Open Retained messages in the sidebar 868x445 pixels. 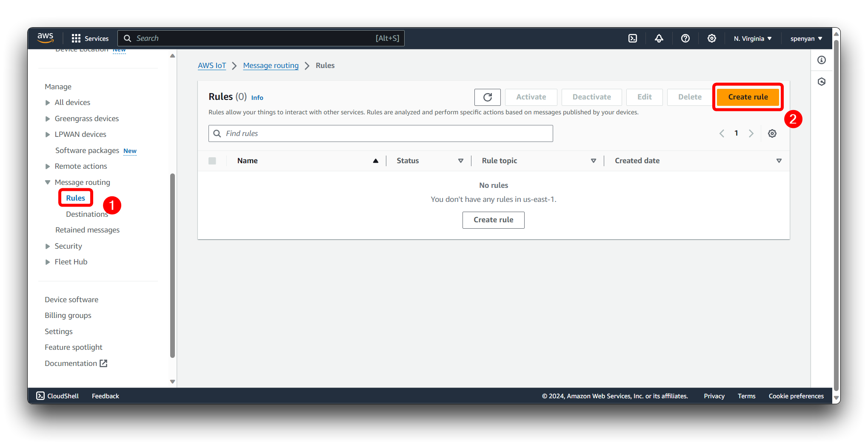pyautogui.click(x=87, y=230)
